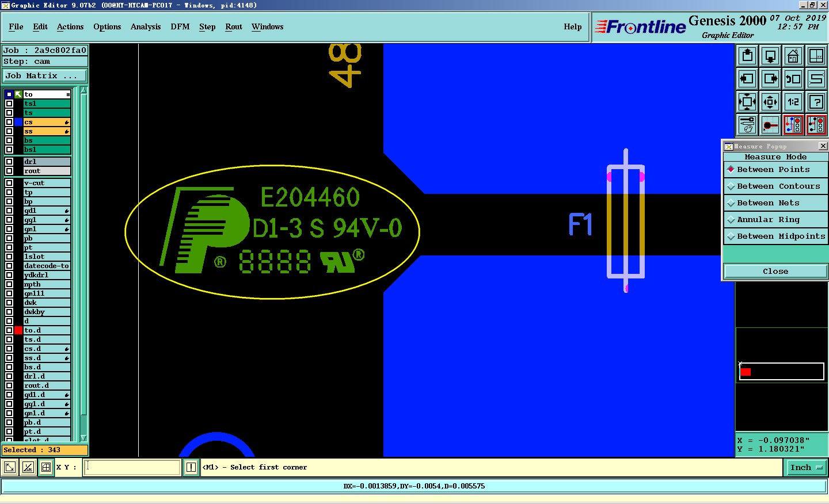Click the X Y coordinate input field
Screen dimensions: 829x504
(x=132, y=467)
